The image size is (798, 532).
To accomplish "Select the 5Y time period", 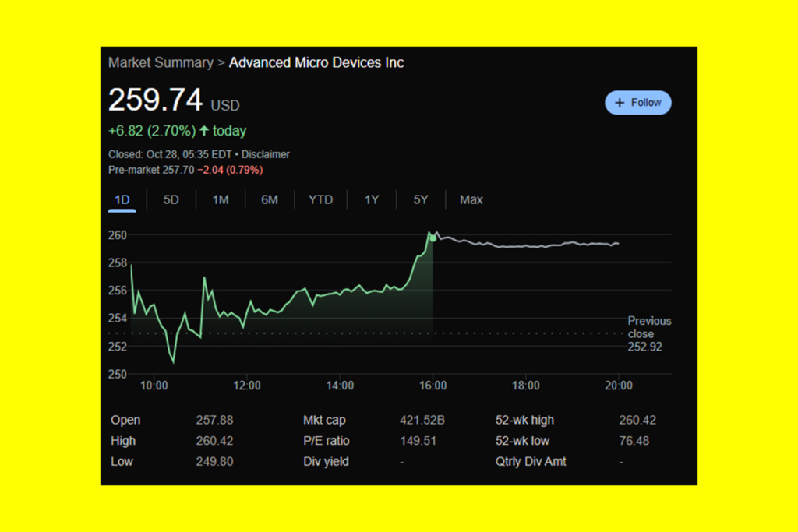I will point(420,199).
